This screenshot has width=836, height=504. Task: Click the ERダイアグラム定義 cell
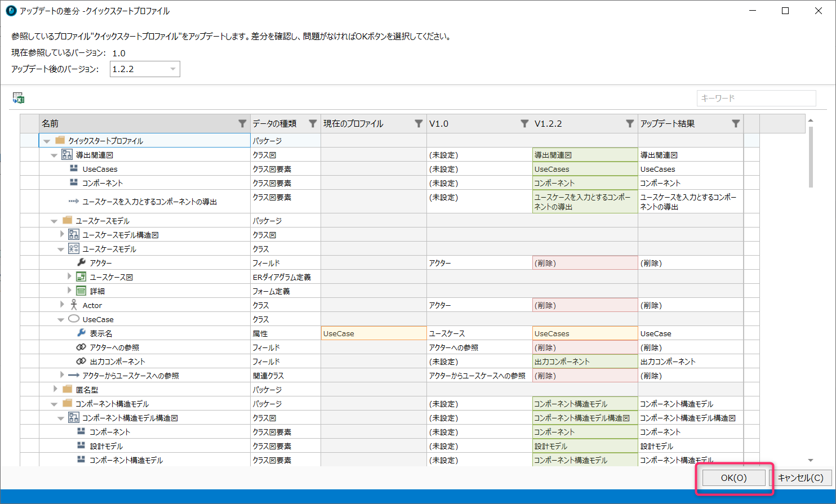pyautogui.click(x=286, y=276)
